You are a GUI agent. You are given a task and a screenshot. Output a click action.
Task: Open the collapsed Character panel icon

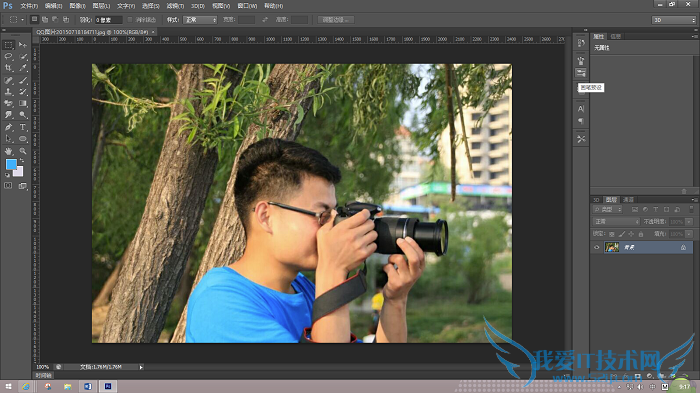(581, 109)
